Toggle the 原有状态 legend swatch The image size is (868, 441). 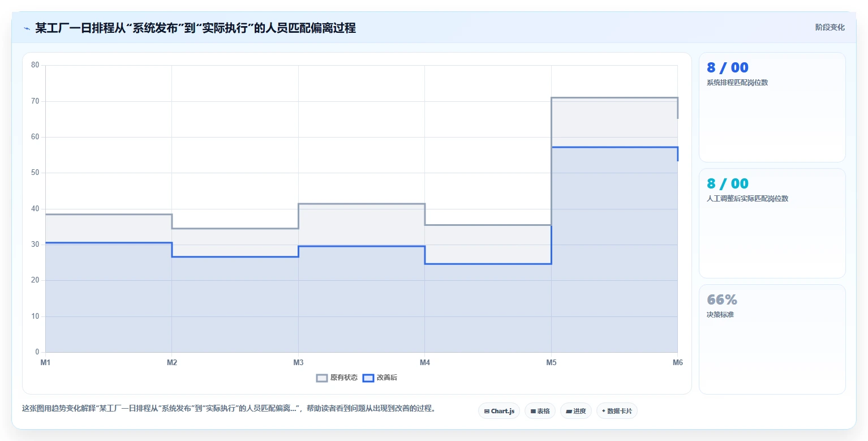click(x=322, y=378)
